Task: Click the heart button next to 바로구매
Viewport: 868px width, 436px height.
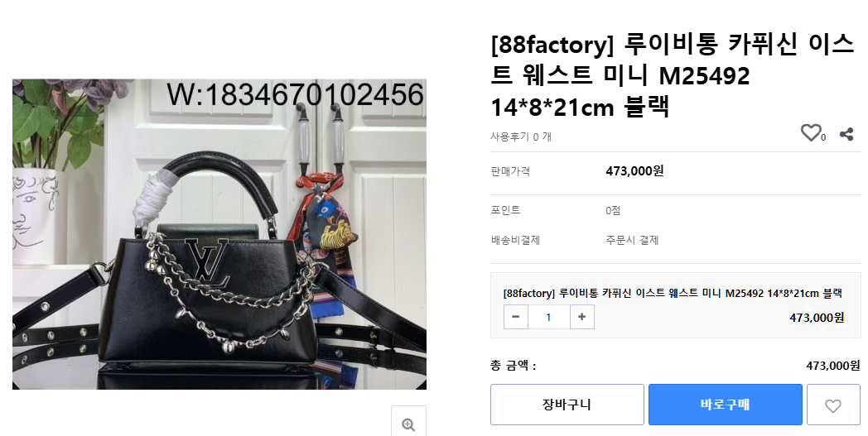Action: point(833,405)
